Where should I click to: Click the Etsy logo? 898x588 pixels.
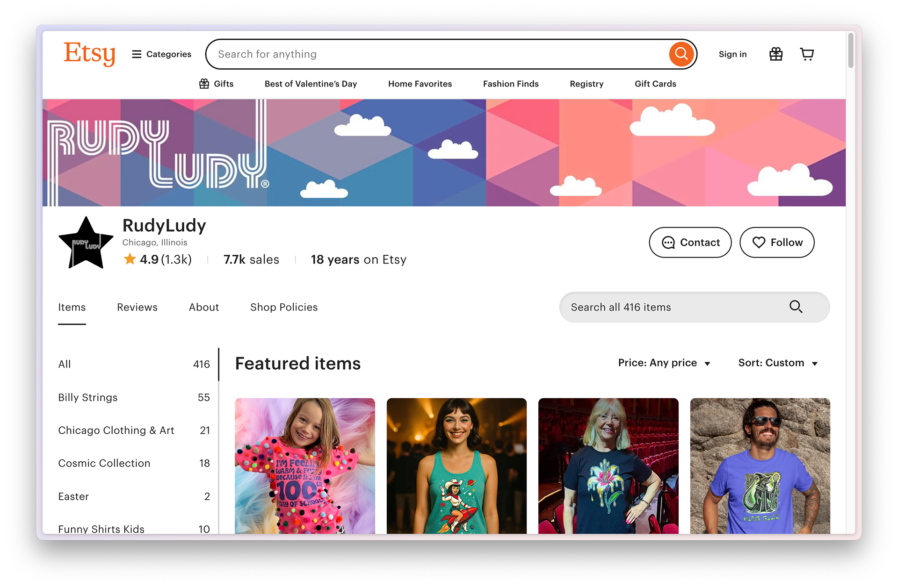pyautogui.click(x=89, y=54)
